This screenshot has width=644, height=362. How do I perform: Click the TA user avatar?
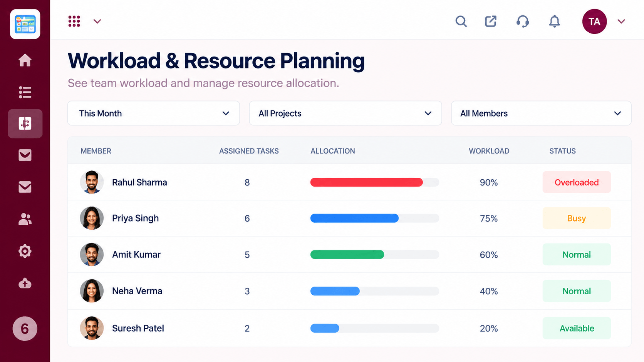[594, 22]
